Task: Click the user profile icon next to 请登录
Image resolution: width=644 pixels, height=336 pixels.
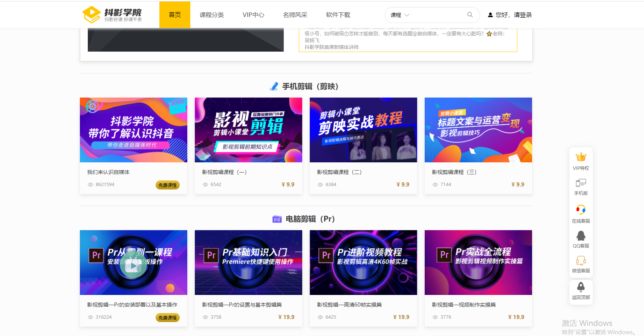Action: point(490,15)
